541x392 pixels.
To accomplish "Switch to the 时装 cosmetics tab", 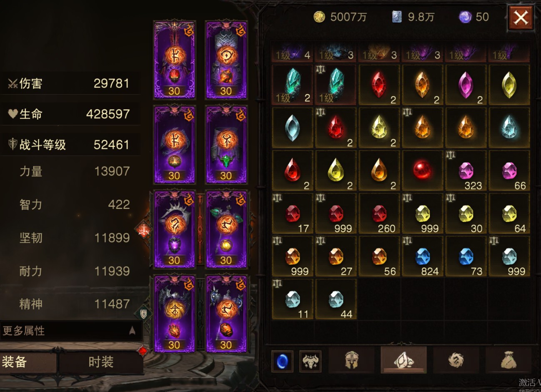I will [x=101, y=362].
